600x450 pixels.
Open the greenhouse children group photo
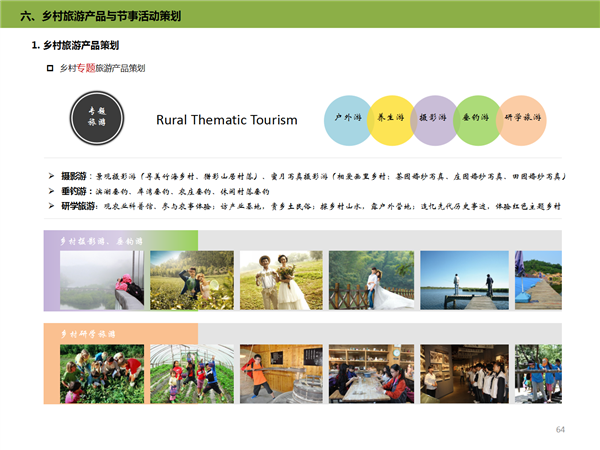point(191,374)
